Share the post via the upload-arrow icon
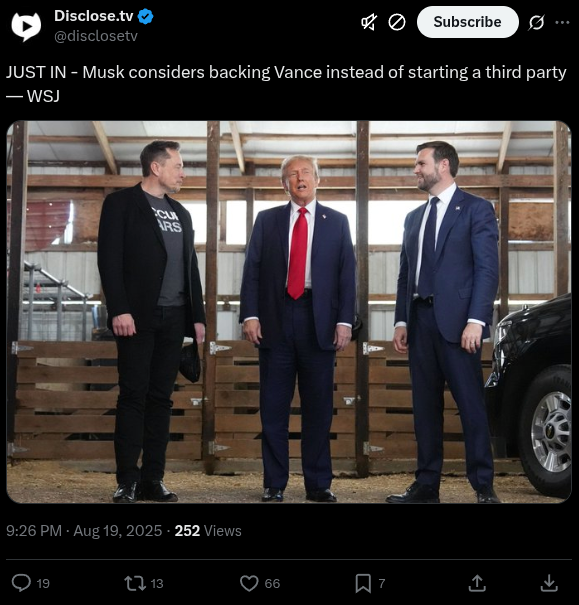This screenshot has width=579, height=605. click(477, 583)
